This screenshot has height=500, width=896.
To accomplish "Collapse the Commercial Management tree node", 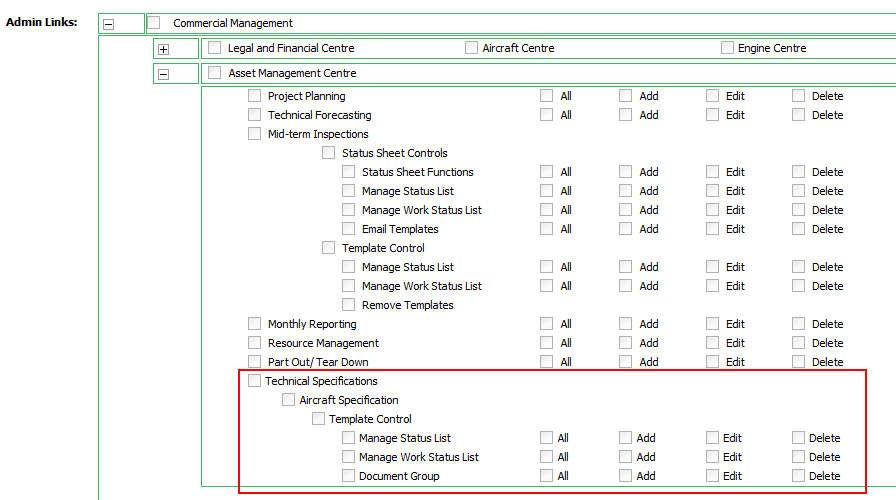I will point(109,24).
